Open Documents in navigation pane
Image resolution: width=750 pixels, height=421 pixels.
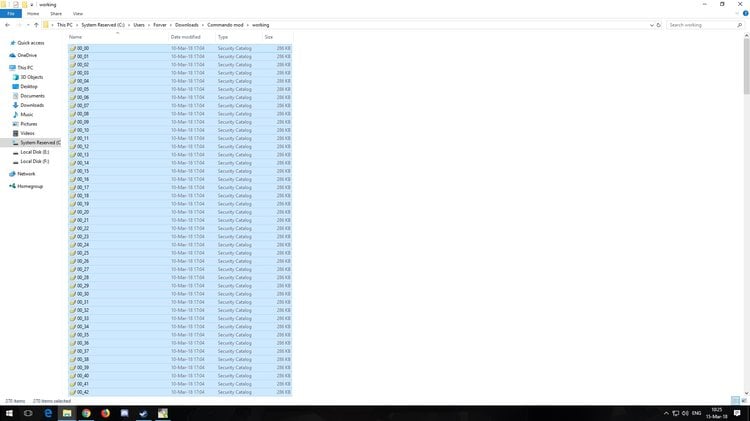(32, 96)
